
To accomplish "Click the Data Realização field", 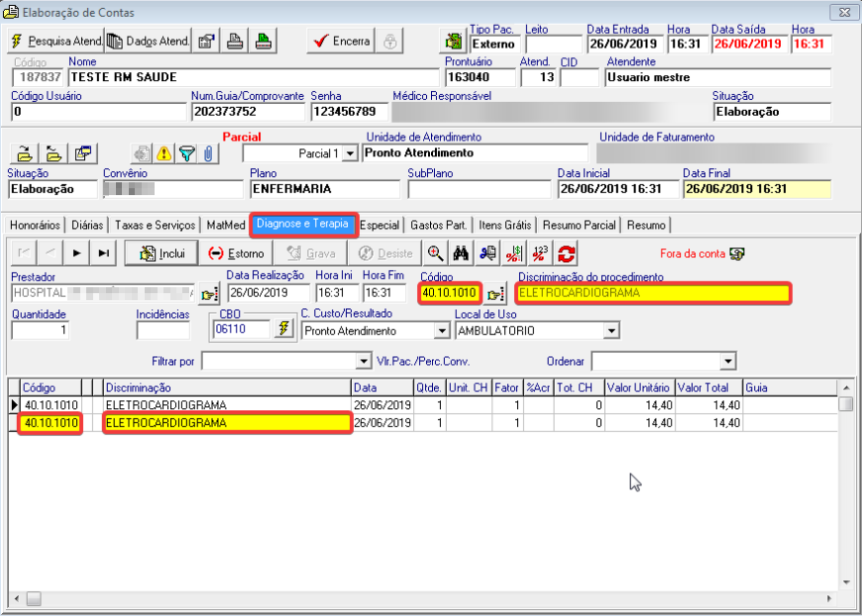I will pyautogui.click(x=269, y=293).
